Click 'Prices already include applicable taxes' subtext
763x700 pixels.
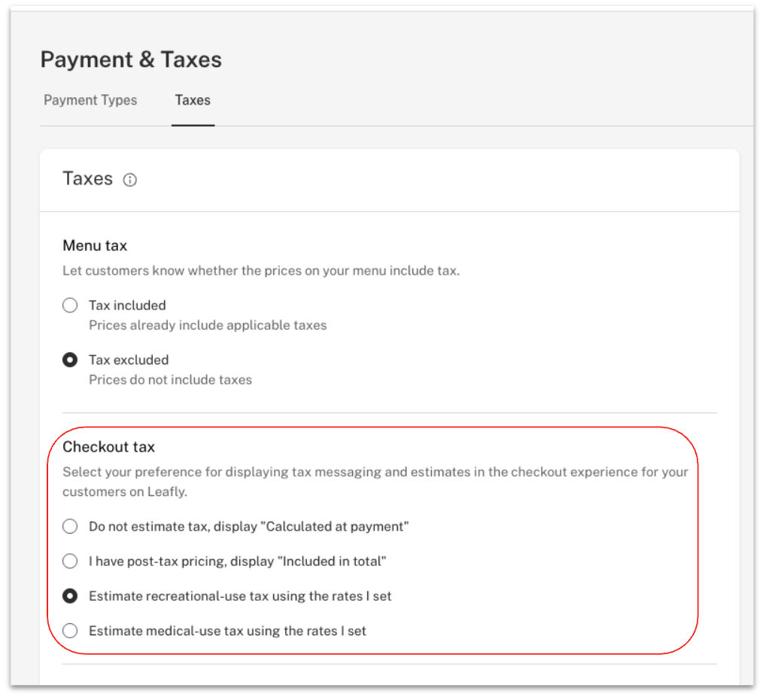tap(208, 326)
